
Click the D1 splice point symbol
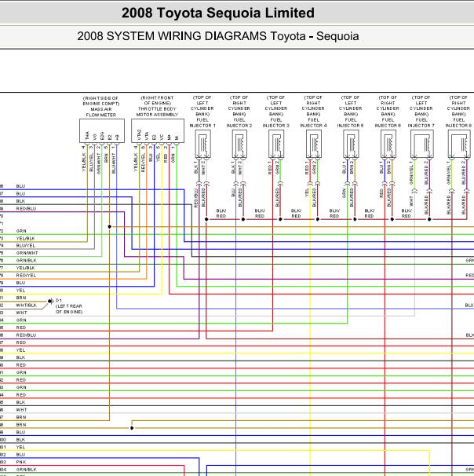[50, 301]
